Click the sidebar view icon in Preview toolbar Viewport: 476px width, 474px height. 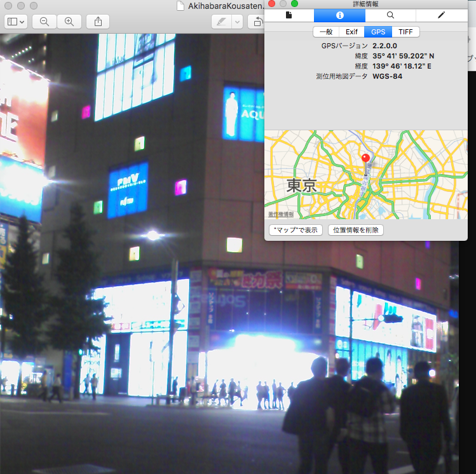point(12,22)
